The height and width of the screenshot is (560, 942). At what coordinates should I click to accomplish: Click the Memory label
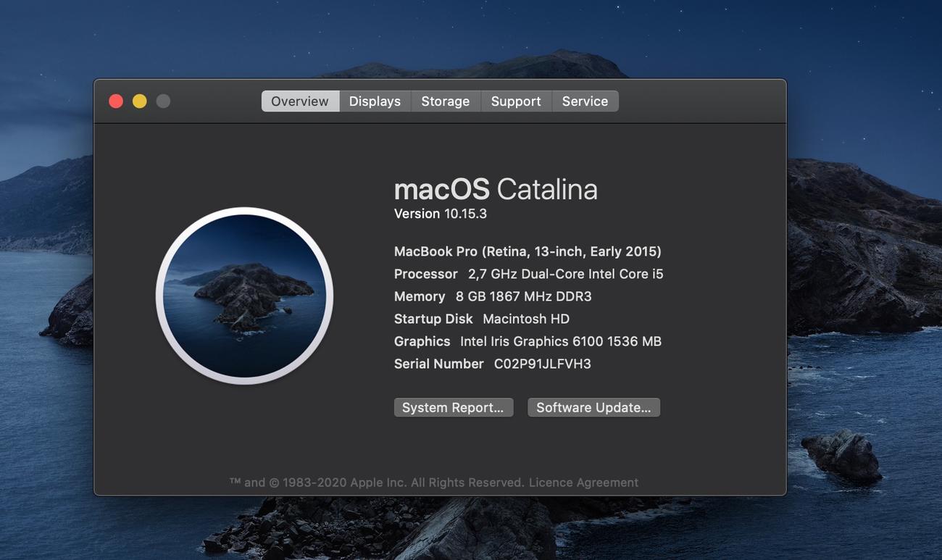tap(420, 296)
